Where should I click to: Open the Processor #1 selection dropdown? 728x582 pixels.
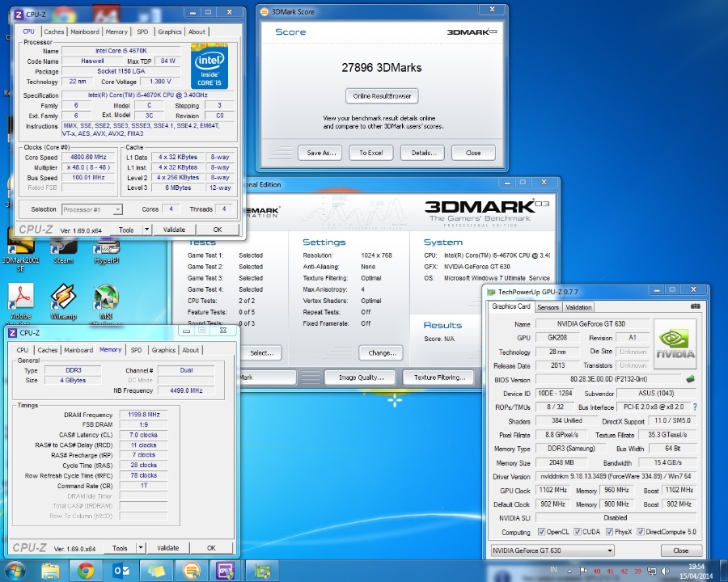[92, 209]
